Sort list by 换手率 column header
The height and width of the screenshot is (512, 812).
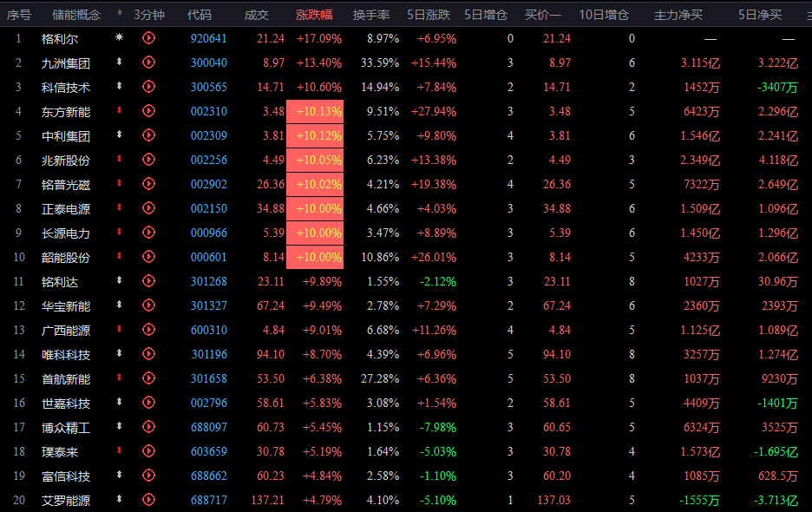(x=371, y=15)
